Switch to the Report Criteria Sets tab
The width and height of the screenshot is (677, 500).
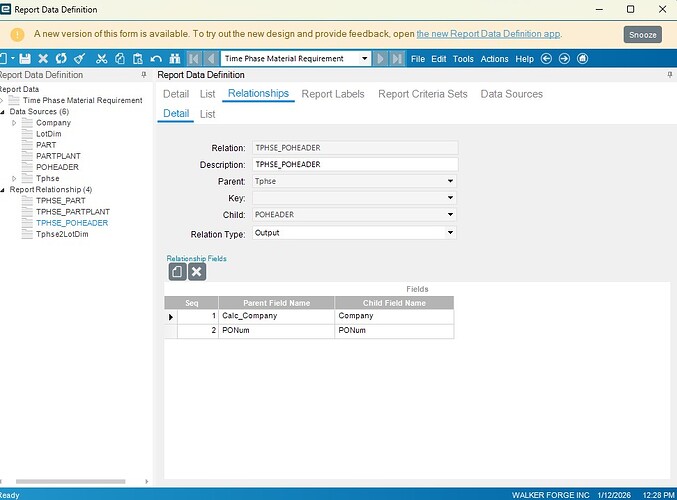point(423,94)
